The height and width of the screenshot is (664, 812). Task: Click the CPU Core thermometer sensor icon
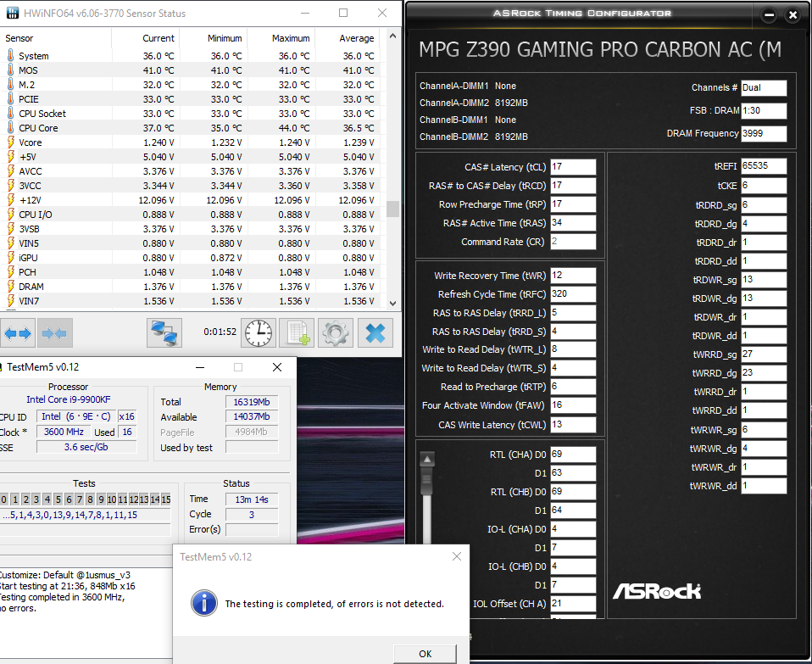(10, 127)
